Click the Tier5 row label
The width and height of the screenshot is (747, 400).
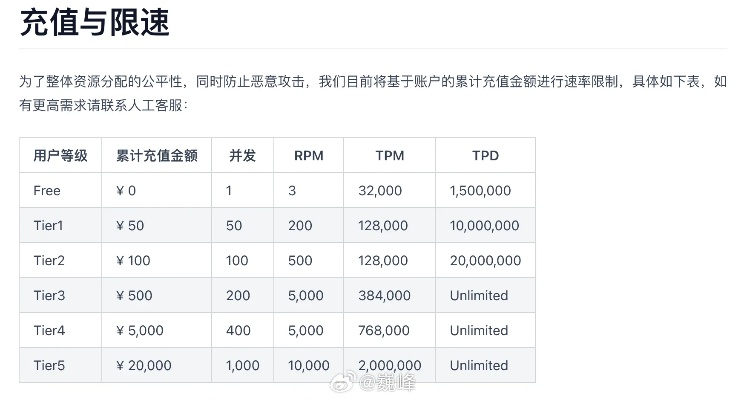[x=49, y=365]
